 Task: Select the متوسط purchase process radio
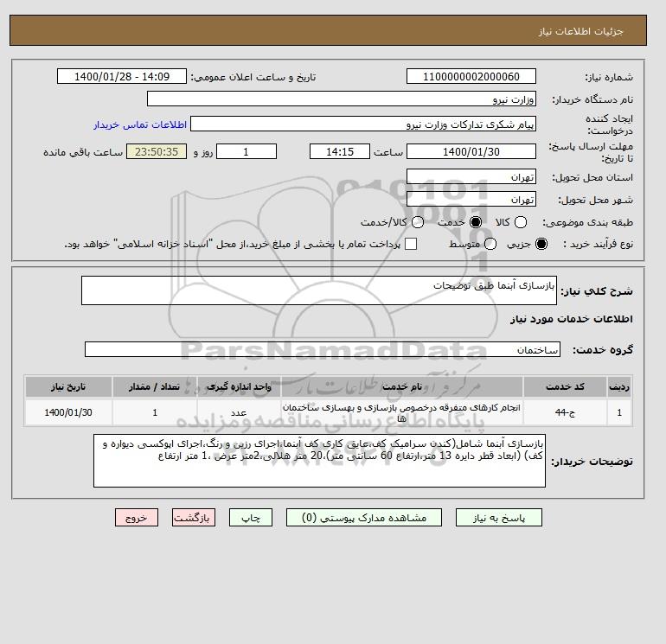click(490, 244)
